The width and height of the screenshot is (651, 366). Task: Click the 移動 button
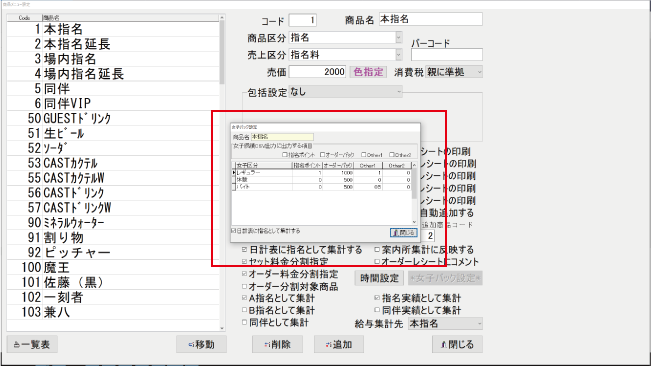[x=201, y=344]
